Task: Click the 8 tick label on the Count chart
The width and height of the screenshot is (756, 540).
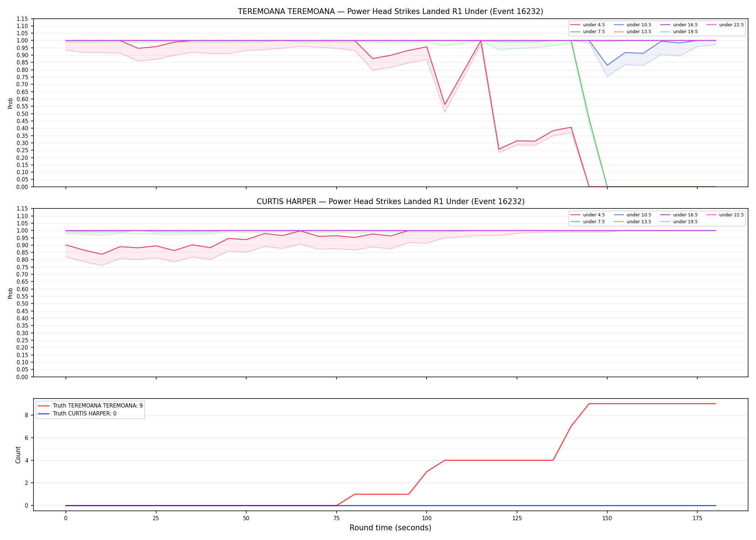Action: (27, 415)
